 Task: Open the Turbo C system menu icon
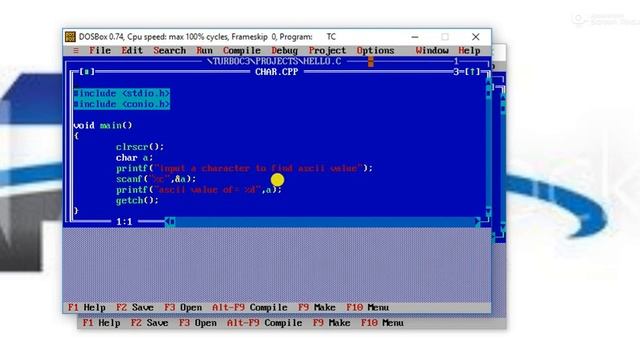(76, 51)
